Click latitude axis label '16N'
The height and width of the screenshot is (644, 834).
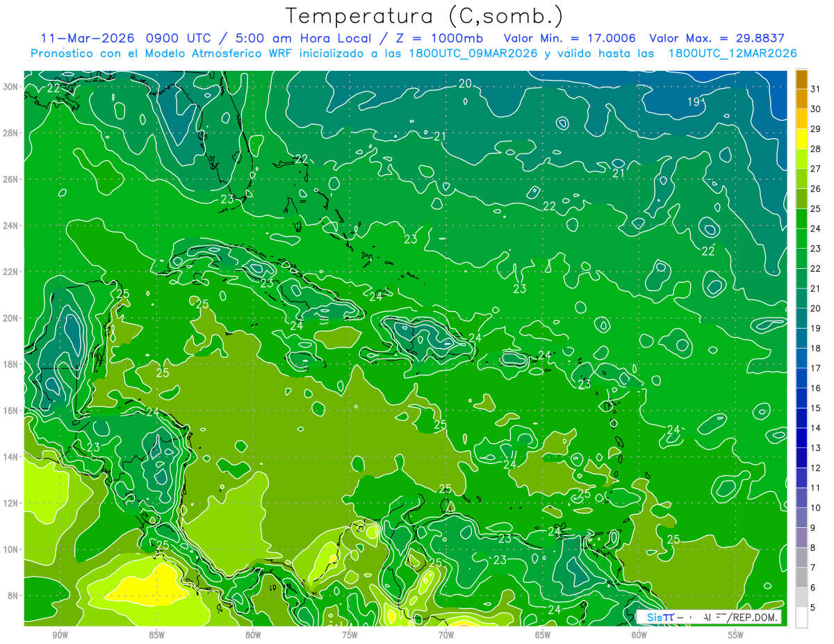pos(11,411)
